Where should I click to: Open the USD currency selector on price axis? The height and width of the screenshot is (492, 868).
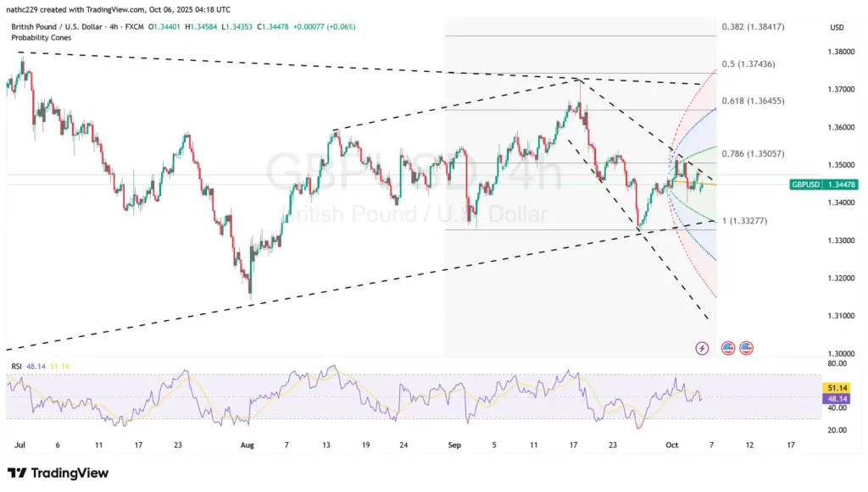pyautogui.click(x=836, y=27)
